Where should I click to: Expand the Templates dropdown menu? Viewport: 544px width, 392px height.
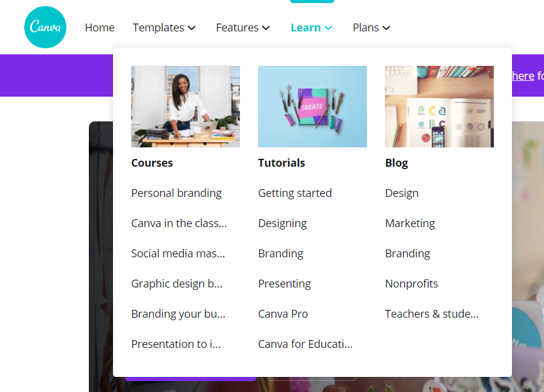coord(164,27)
